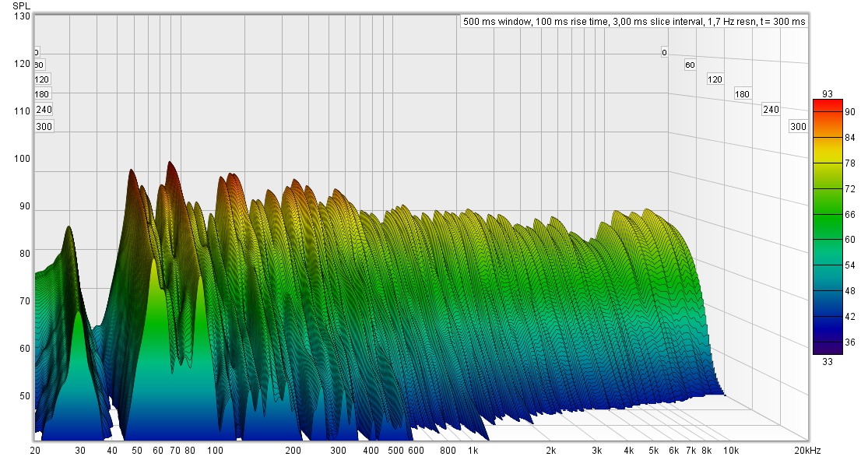Viewport: 868px width, 460px height.
Task: Click the 300 ms label beside the colour scale
Action: (x=797, y=126)
